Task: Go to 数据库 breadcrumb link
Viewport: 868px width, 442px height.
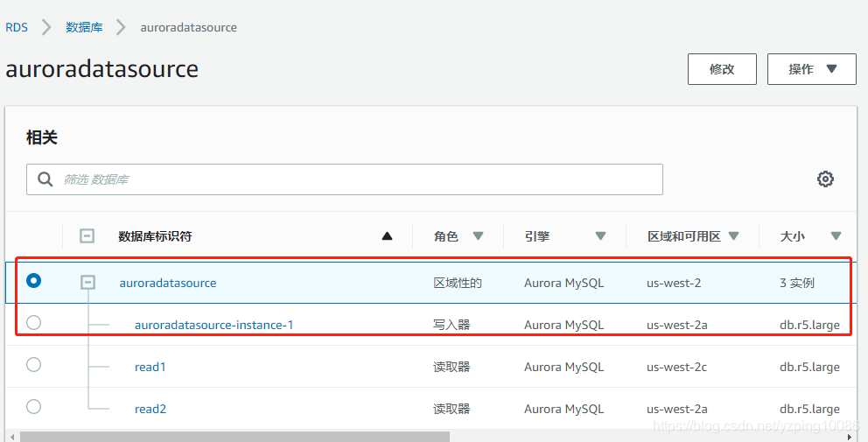Action: tap(84, 27)
